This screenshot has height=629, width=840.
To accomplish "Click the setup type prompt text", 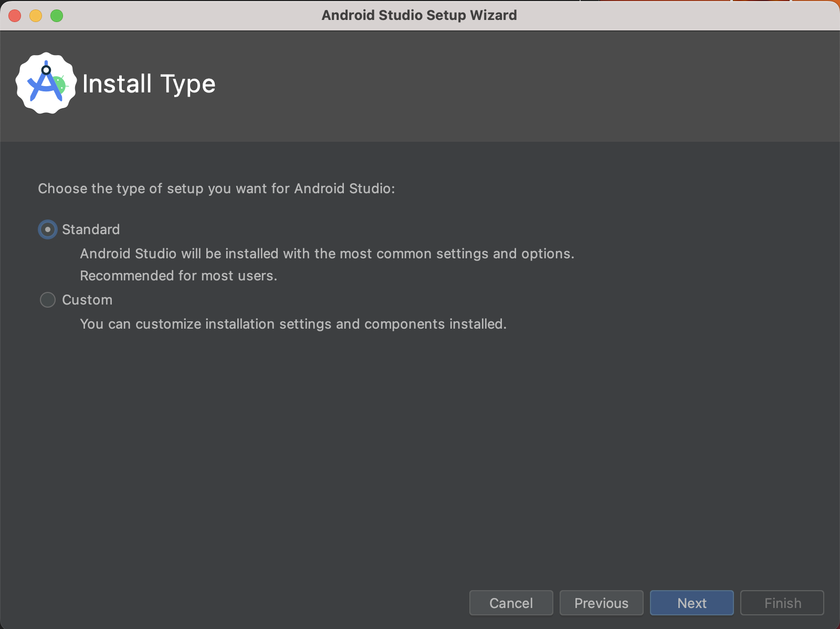I will (x=217, y=188).
